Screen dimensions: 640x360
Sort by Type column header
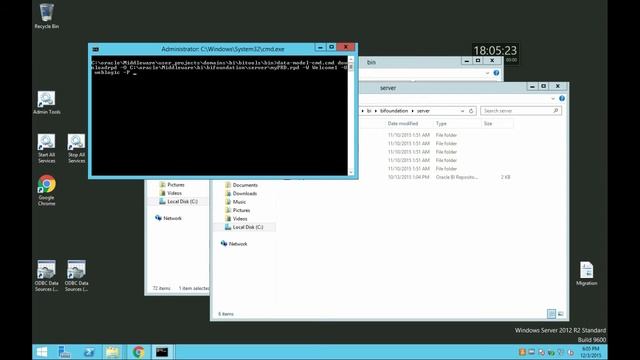coord(441,124)
